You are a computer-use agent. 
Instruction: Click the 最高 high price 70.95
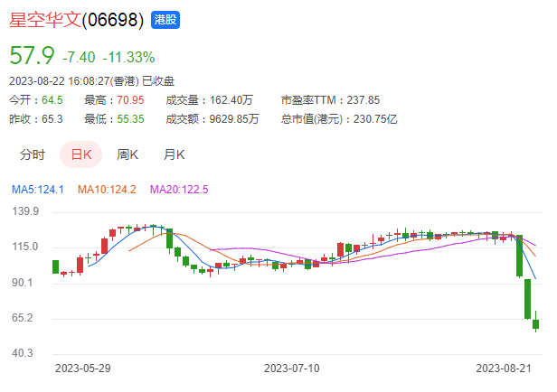click(x=130, y=100)
